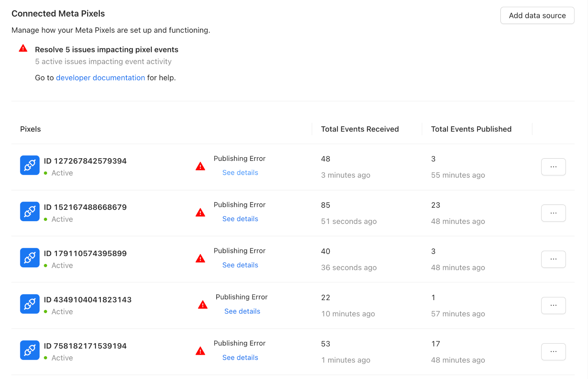Click warning triangle in row ID 758182171539194
Viewport: 588px width, 379px height.
pyautogui.click(x=200, y=351)
